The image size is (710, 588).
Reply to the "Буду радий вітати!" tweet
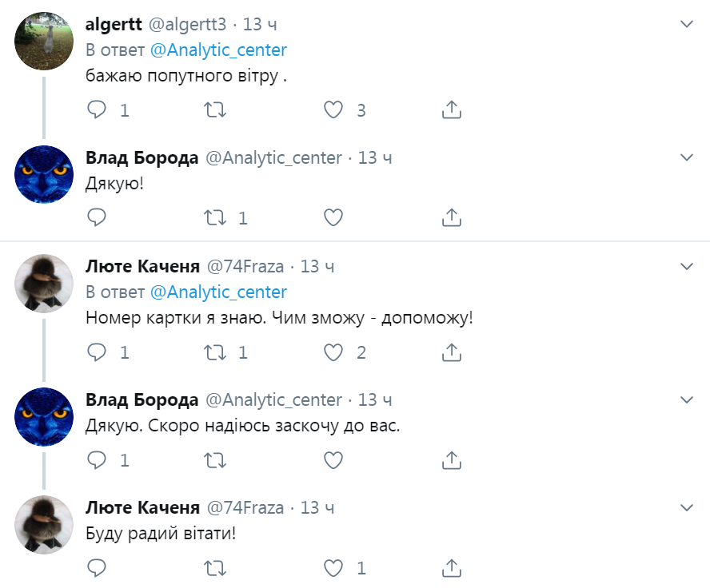[96, 569]
